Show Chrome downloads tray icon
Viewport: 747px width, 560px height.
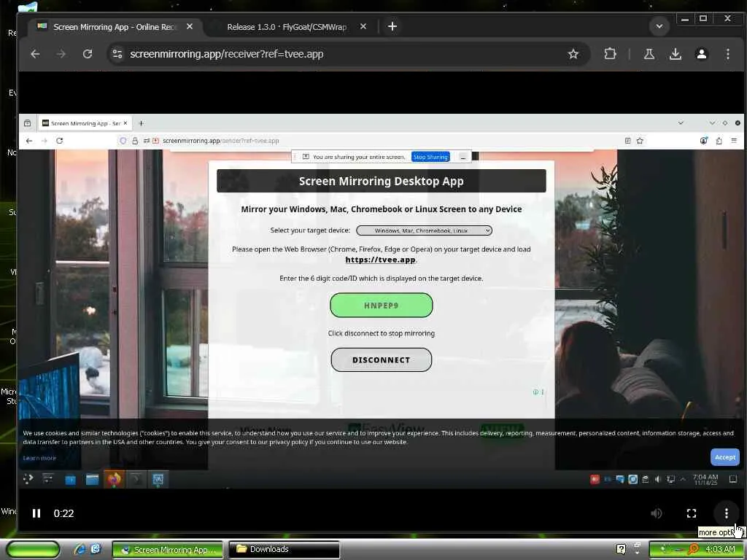675,54
